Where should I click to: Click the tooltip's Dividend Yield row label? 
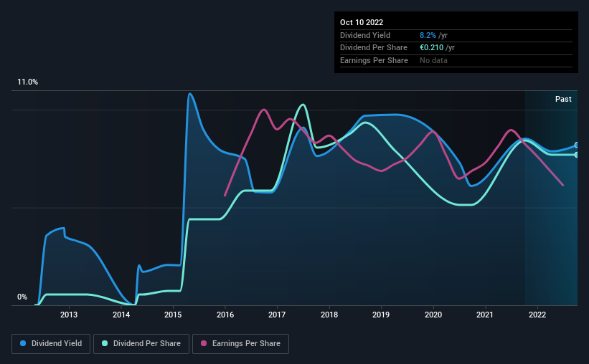365,35
